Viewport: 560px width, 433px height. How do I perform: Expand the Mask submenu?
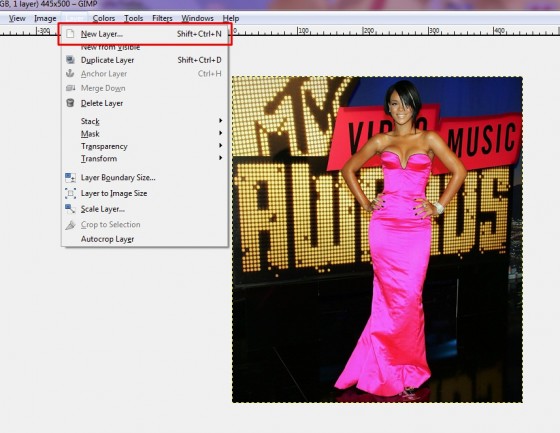click(145, 134)
